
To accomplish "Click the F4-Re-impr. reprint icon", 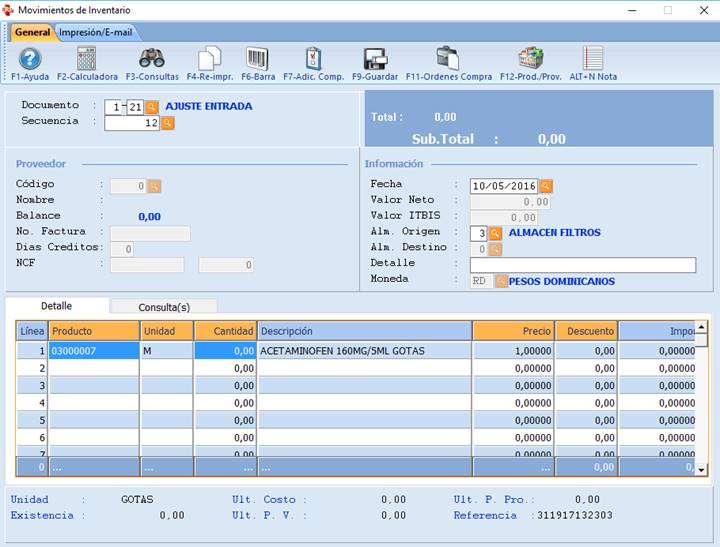I will click(209, 59).
